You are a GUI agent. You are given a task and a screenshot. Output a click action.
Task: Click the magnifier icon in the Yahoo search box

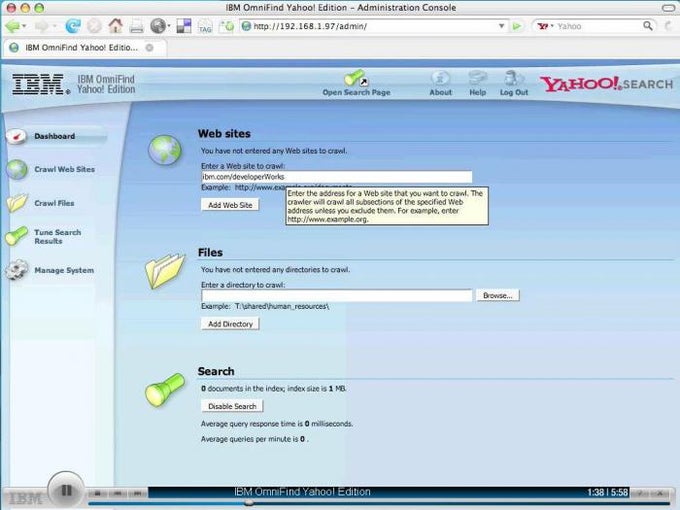(x=647, y=26)
